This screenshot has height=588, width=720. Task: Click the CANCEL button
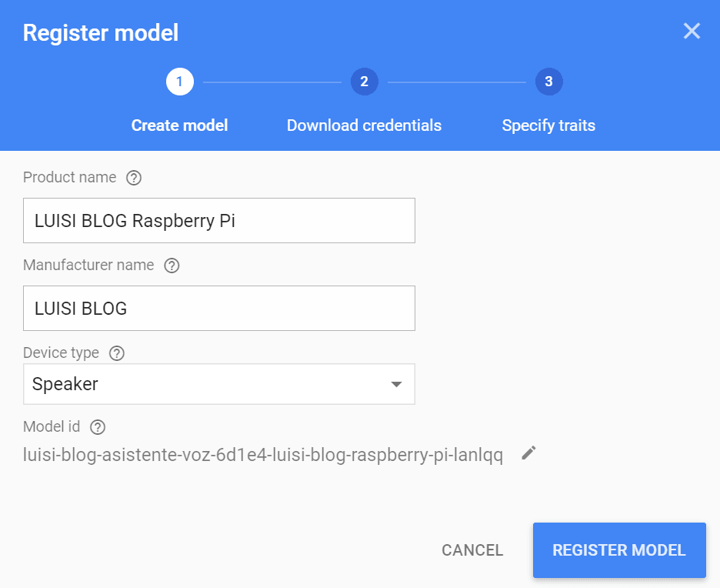point(472,550)
